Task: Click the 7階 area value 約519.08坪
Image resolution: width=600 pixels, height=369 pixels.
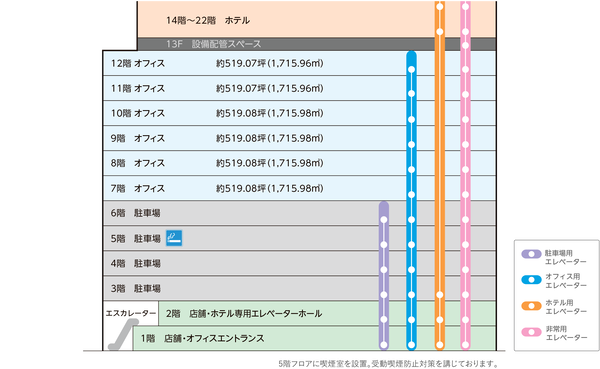Action: pos(241,188)
